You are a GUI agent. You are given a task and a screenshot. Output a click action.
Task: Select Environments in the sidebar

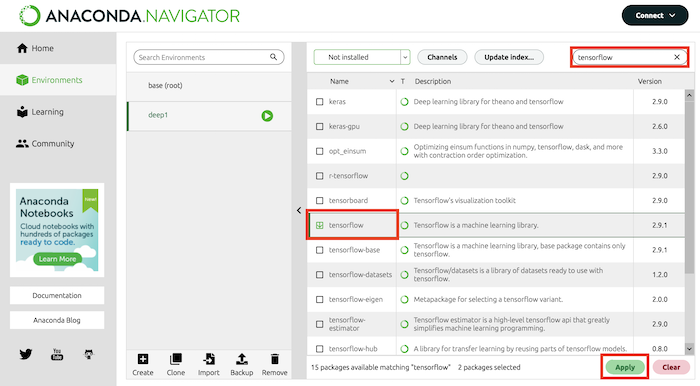[58, 80]
